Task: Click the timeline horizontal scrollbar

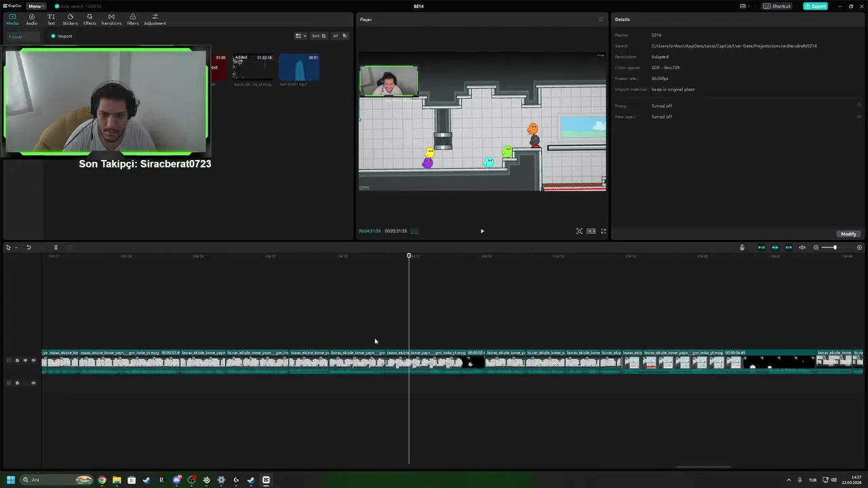Action: pyautogui.click(x=703, y=467)
